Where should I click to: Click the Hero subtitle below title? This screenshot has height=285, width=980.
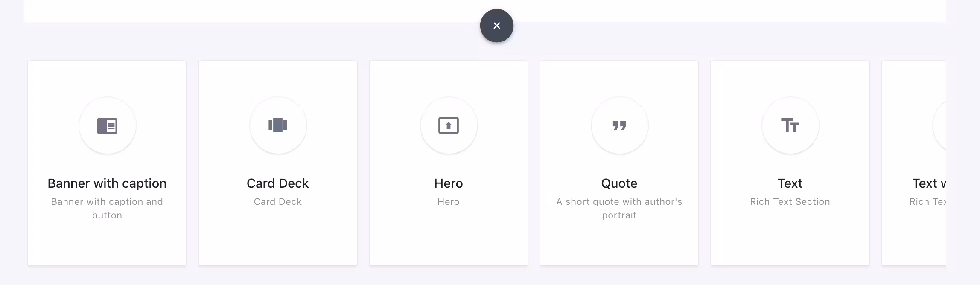coord(449,202)
